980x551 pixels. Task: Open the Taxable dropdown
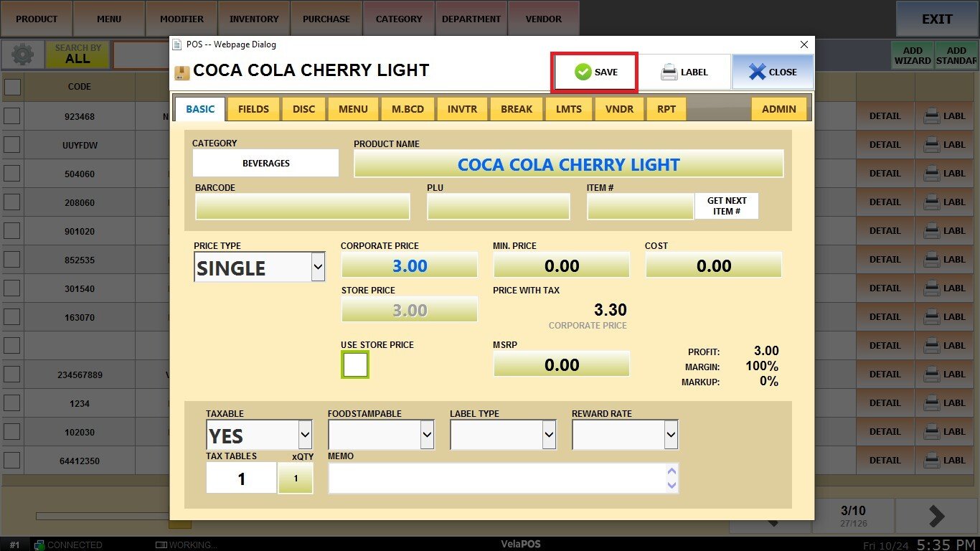(305, 435)
